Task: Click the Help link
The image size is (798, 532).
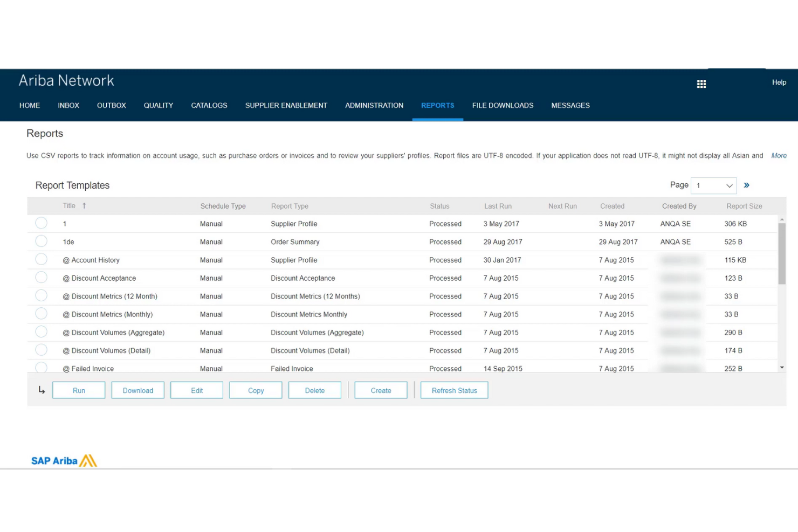Action: tap(779, 82)
